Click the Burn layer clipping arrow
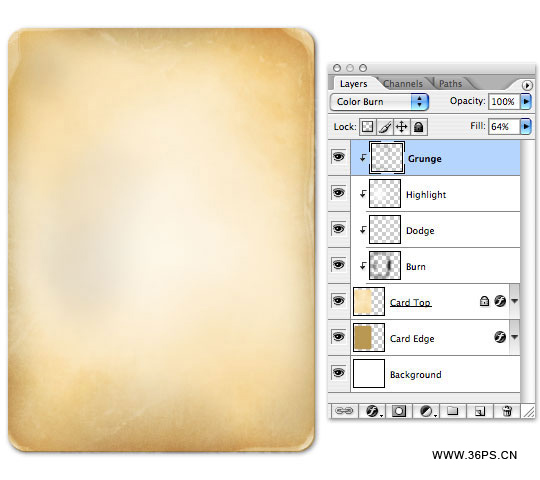This screenshot has width=540, height=480. (x=363, y=266)
